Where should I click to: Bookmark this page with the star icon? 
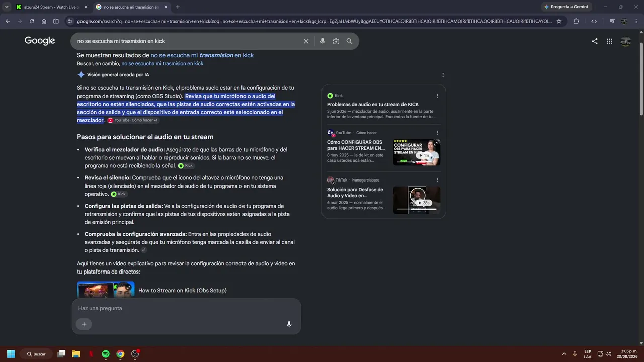(559, 21)
